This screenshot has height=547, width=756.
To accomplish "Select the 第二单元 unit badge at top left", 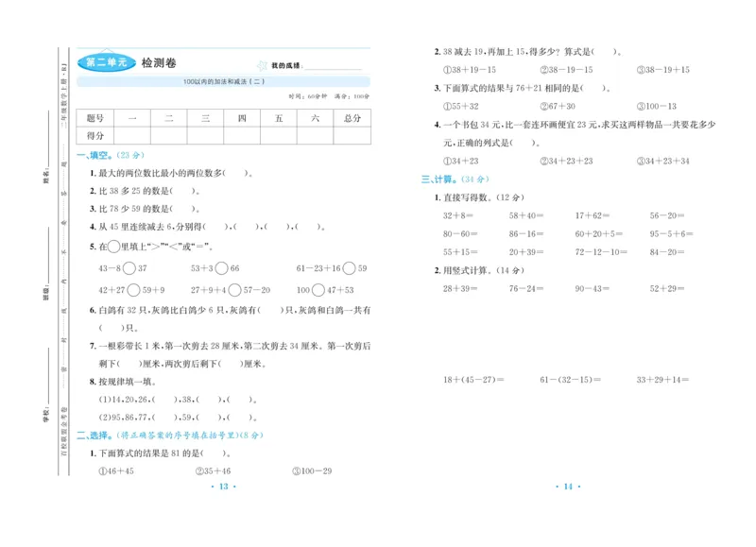I will tap(109, 60).
